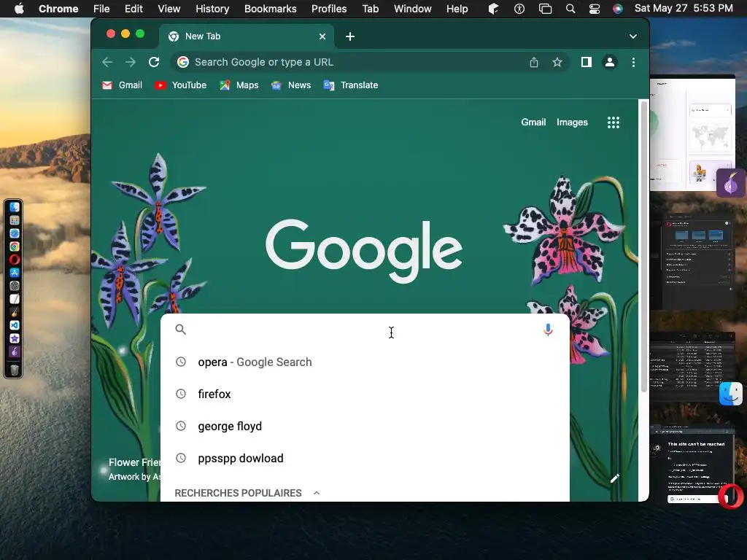This screenshot has width=747, height=560.
Task: Open News bookmark
Action: (290, 85)
